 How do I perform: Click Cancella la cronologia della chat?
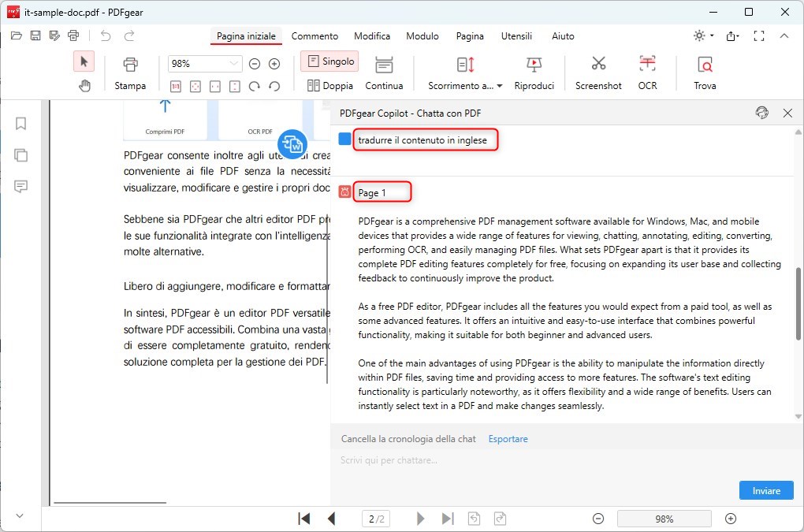tap(408, 439)
